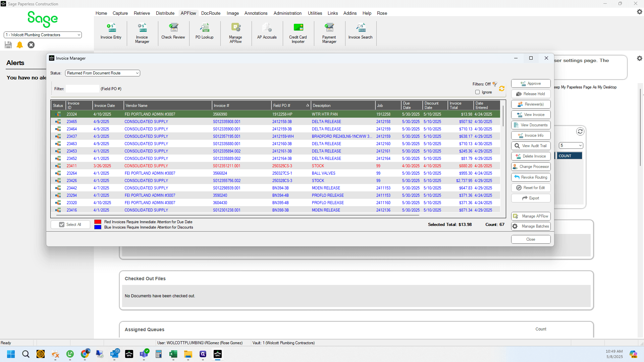
Task: Click the status icon for invoice 23465
Action: [x=58, y=122]
